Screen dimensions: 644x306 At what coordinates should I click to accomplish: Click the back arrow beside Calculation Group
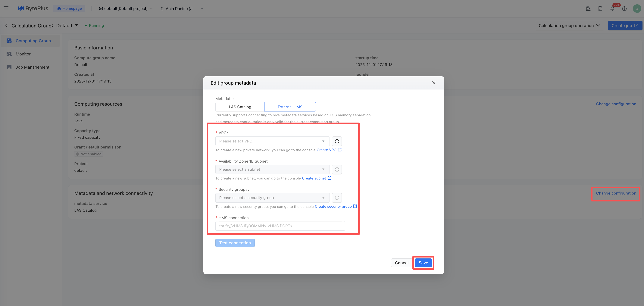pos(7,26)
